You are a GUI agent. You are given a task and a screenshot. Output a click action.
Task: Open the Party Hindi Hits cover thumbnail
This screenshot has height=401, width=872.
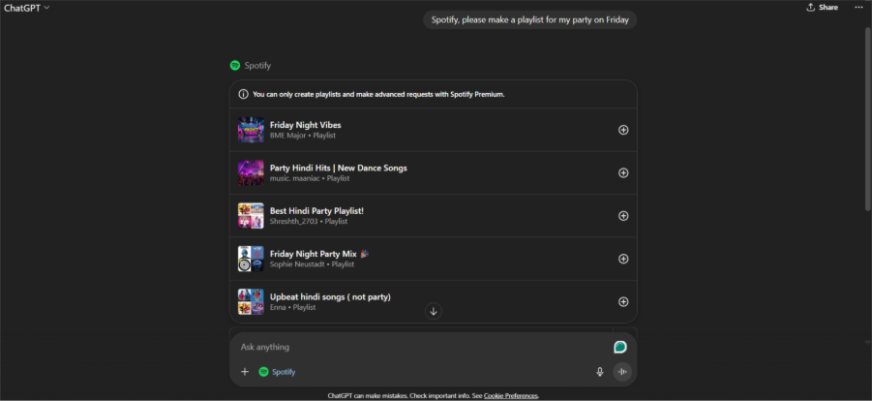[250, 173]
